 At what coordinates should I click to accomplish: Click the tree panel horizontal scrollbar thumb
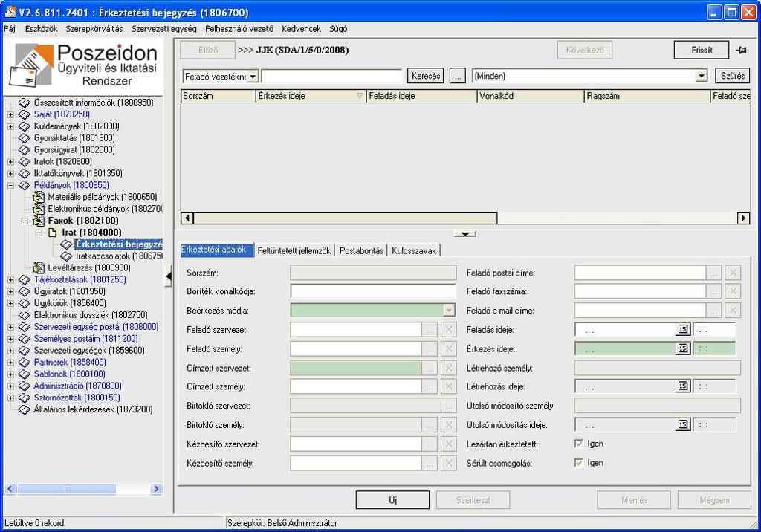tap(67, 489)
